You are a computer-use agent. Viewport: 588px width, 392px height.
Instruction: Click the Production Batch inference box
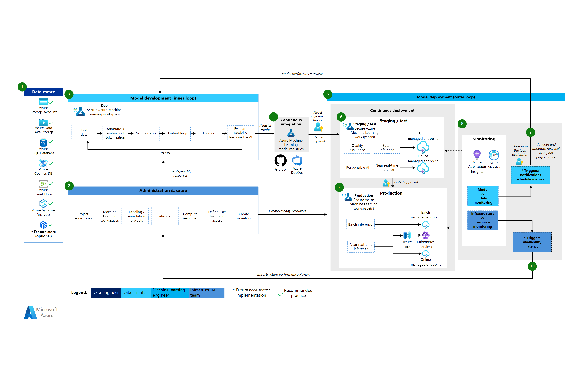[360, 224]
